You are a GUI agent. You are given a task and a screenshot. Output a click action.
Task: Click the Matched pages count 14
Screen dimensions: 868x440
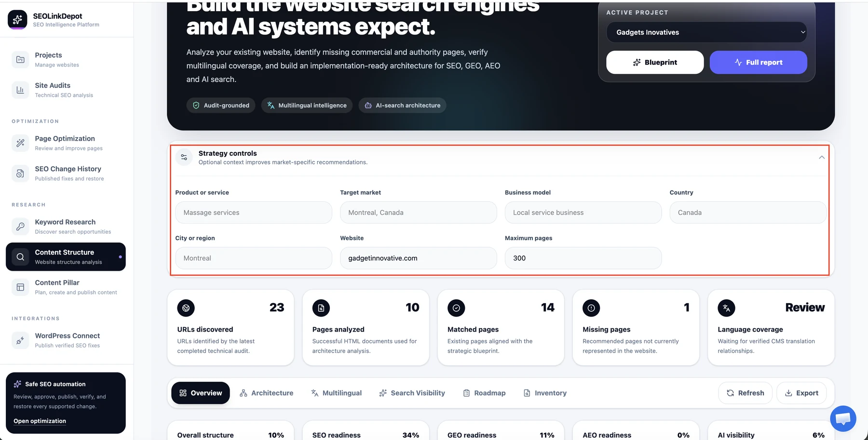tap(547, 307)
